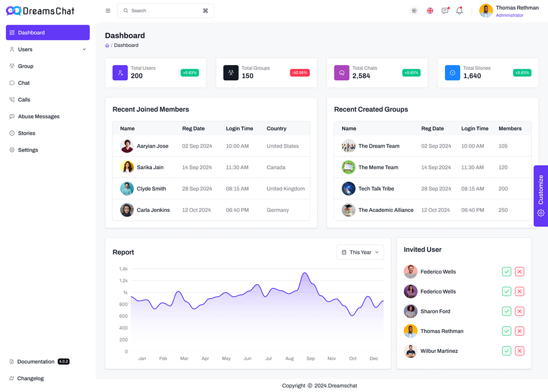Reject first Federico Wells invitation
The image size is (548, 392).
tap(519, 272)
